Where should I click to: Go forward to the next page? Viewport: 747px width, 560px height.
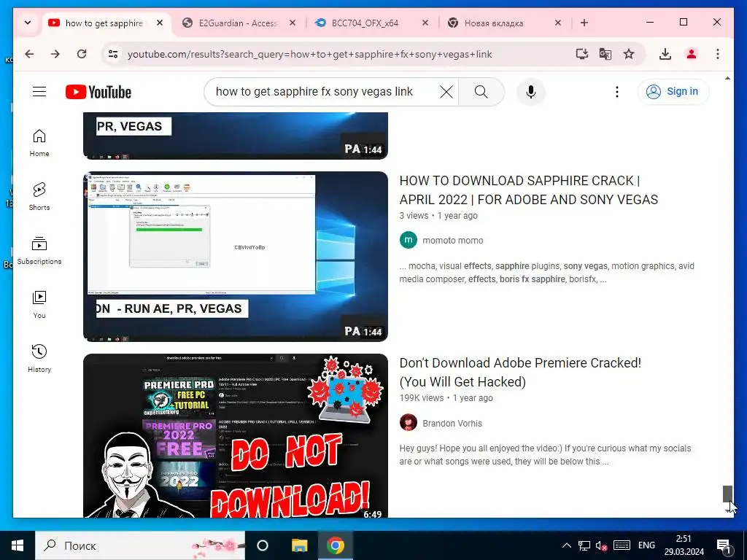(55, 54)
